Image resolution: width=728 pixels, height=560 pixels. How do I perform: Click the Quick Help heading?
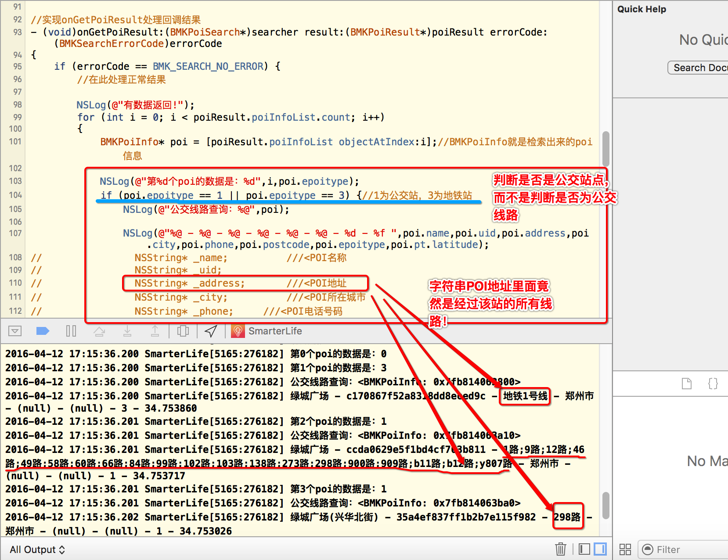tap(642, 9)
